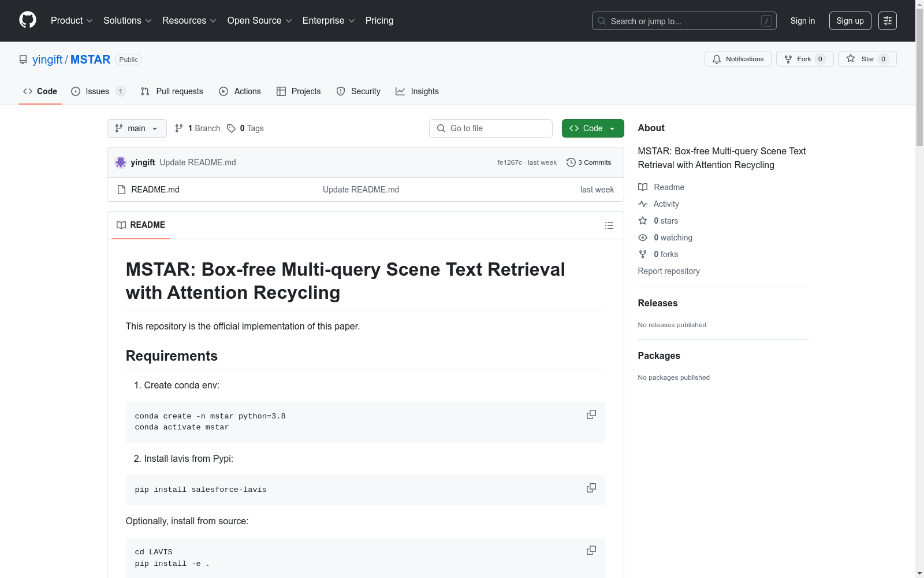Screen dimensions: 924x578
Task: Open the Releases heading link
Action: click(x=658, y=303)
